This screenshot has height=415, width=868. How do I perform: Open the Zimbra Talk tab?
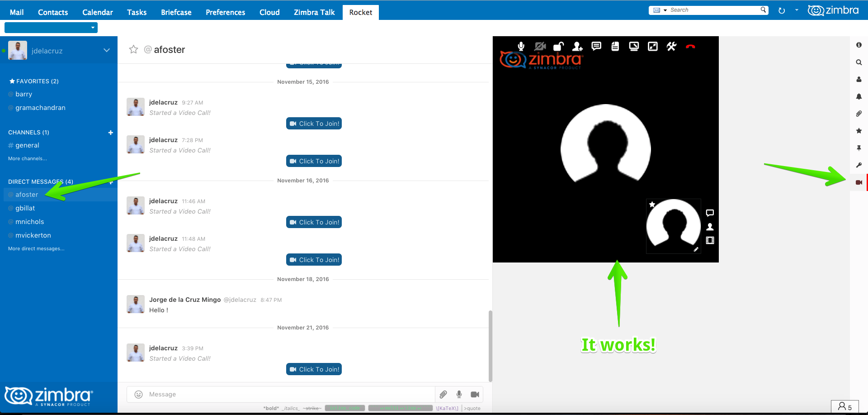coord(314,12)
